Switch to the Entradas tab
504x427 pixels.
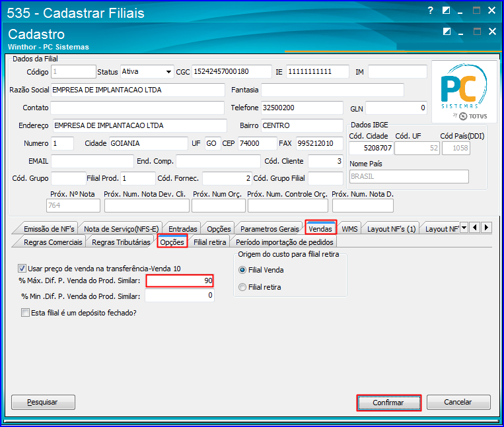182,229
